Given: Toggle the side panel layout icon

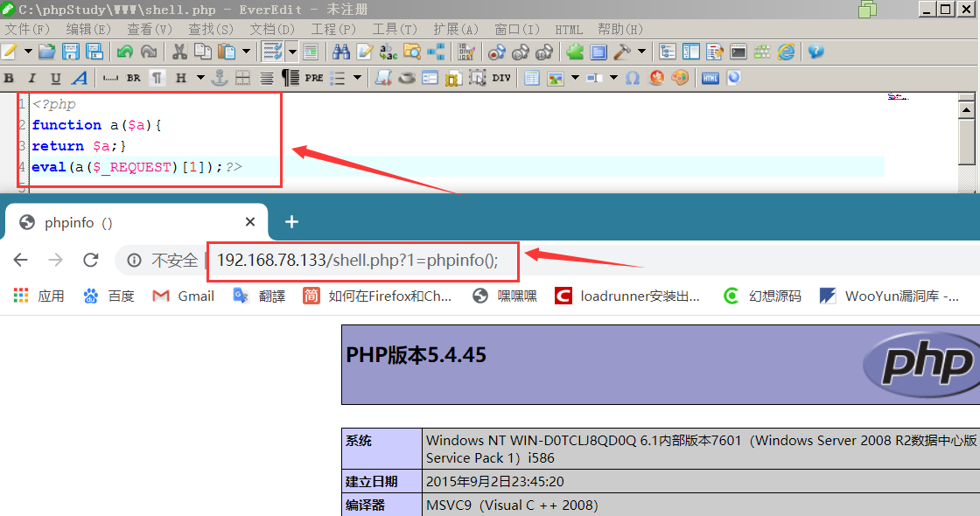Looking at the screenshot, I should click(x=690, y=52).
